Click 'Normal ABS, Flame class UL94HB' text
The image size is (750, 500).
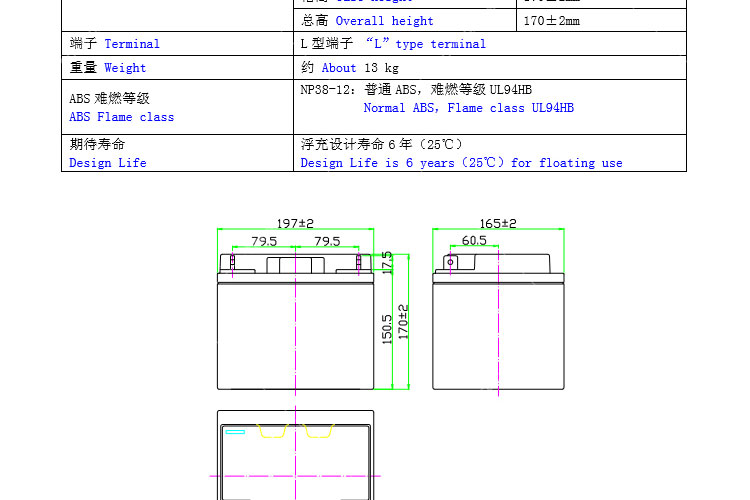pos(468,108)
